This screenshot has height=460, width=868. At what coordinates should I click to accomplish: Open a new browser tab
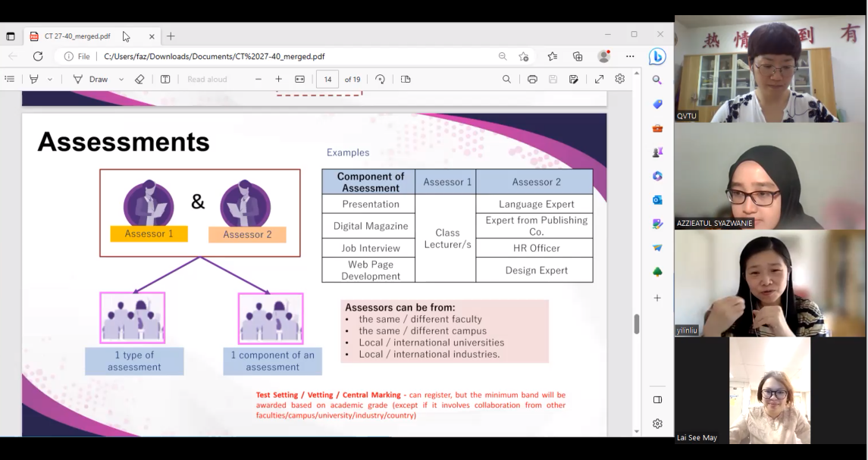click(171, 36)
